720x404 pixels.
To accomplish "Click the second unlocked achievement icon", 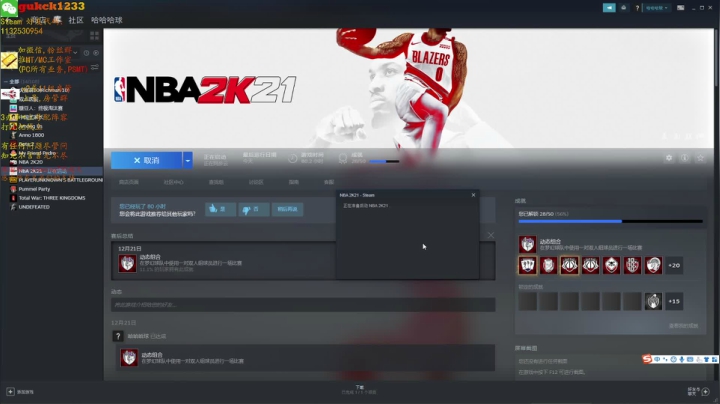I will (548, 265).
